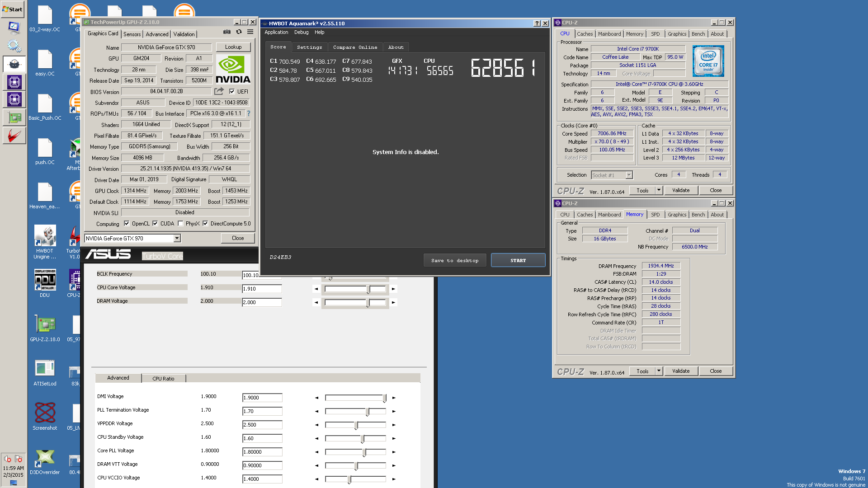Click the right arrow for CPU Standby Voltage

[394, 438]
